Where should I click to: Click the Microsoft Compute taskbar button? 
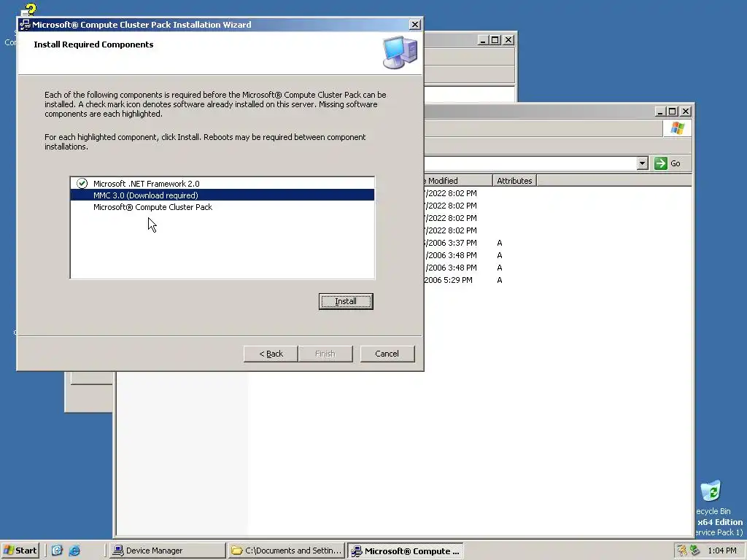coord(405,551)
